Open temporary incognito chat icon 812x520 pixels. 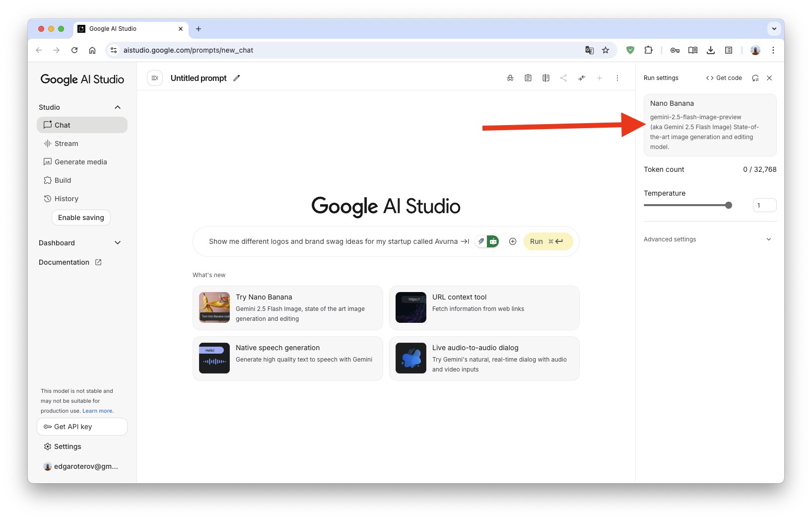click(x=510, y=78)
